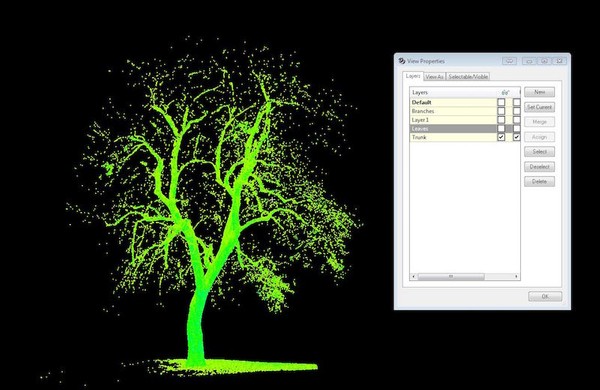Click the Deselect button
This screenshot has width=600, height=390.
click(540, 167)
